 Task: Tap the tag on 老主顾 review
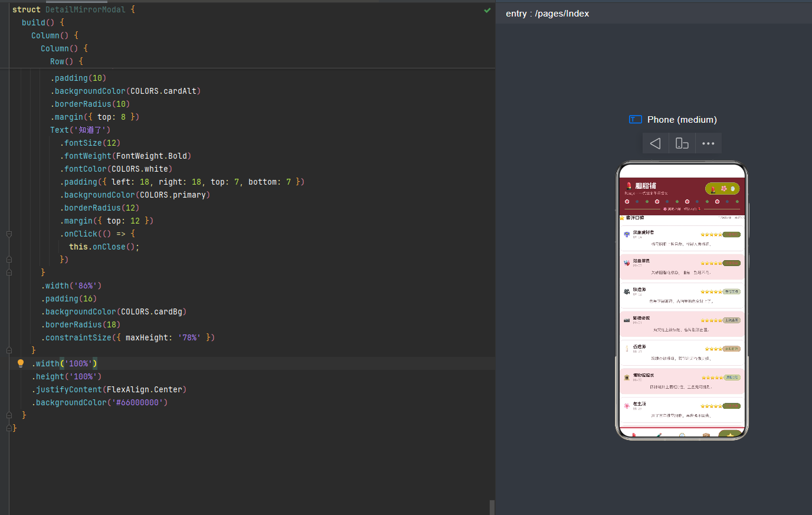point(732,406)
